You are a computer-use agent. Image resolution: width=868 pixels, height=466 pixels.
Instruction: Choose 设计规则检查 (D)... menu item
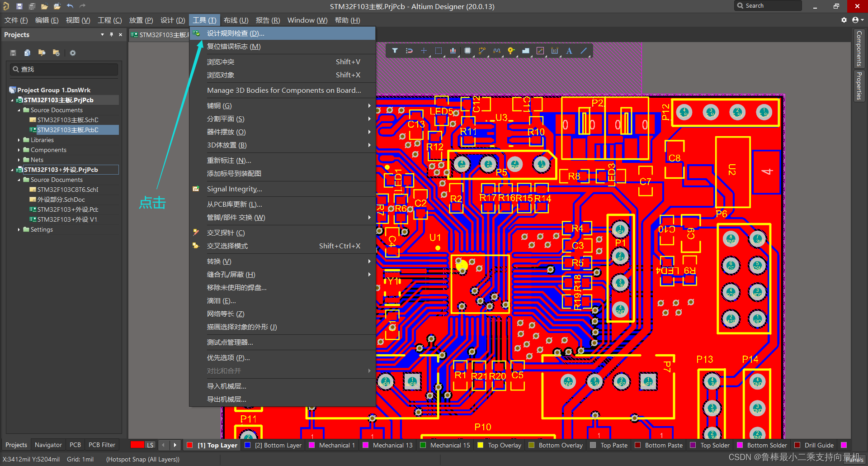coord(283,33)
